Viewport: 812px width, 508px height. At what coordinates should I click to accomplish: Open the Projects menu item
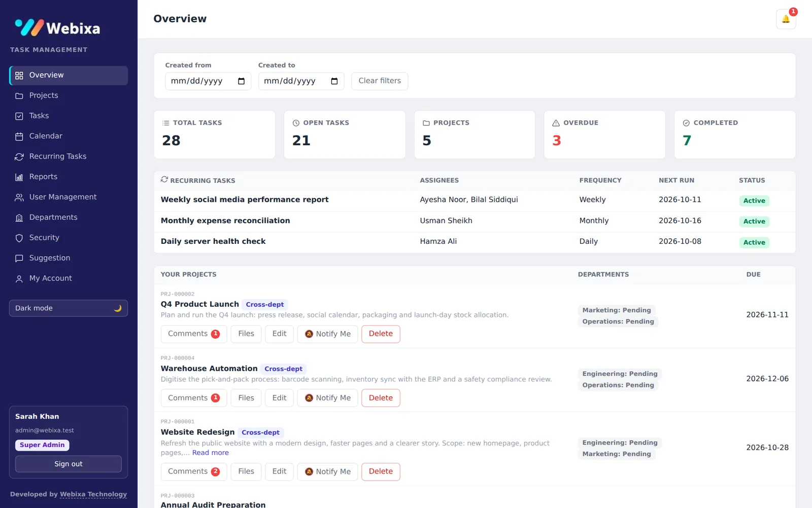pos(69,96)
